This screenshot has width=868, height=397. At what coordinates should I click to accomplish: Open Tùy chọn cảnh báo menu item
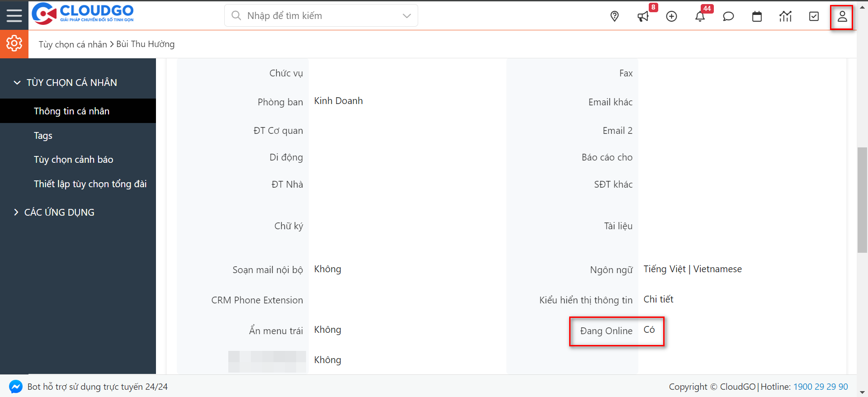73,160
